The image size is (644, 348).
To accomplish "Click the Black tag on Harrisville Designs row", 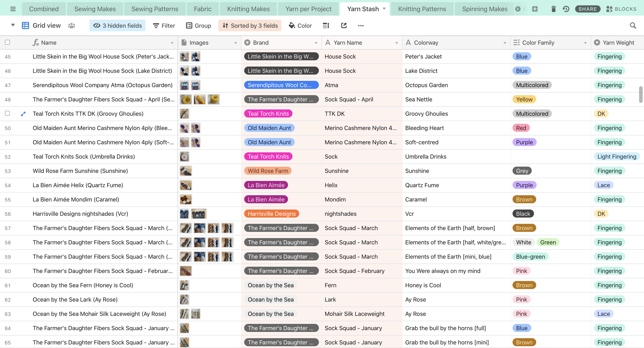I will (x=523, y=214).
